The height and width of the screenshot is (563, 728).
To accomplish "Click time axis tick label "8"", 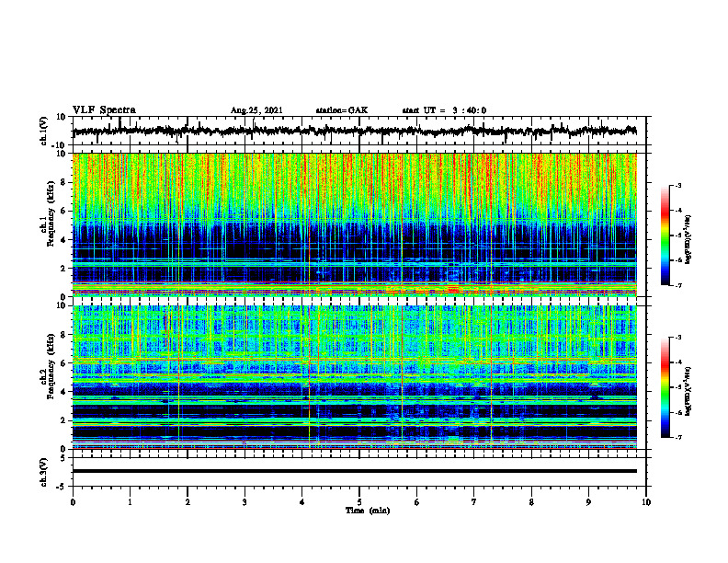I will (x=531, y=502).
